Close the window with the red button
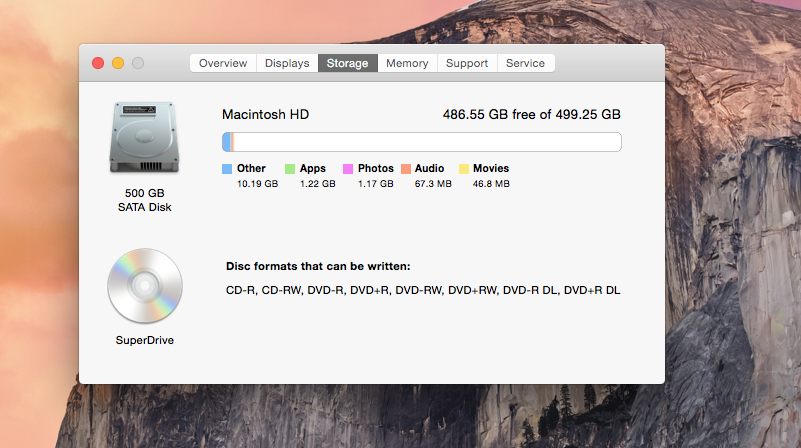Viewport: 801px width, 448px height. click(98, 63)
